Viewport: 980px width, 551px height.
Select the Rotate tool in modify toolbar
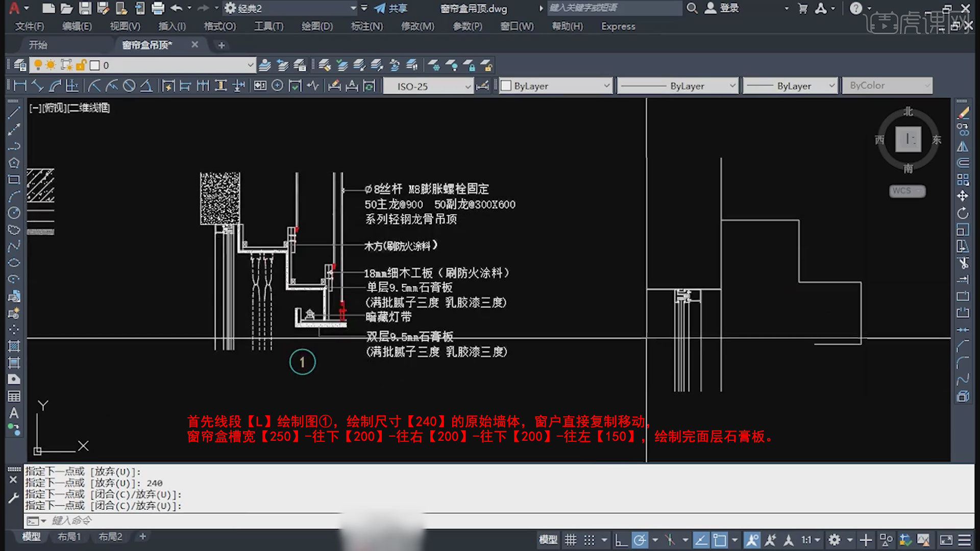click(963, 213)
